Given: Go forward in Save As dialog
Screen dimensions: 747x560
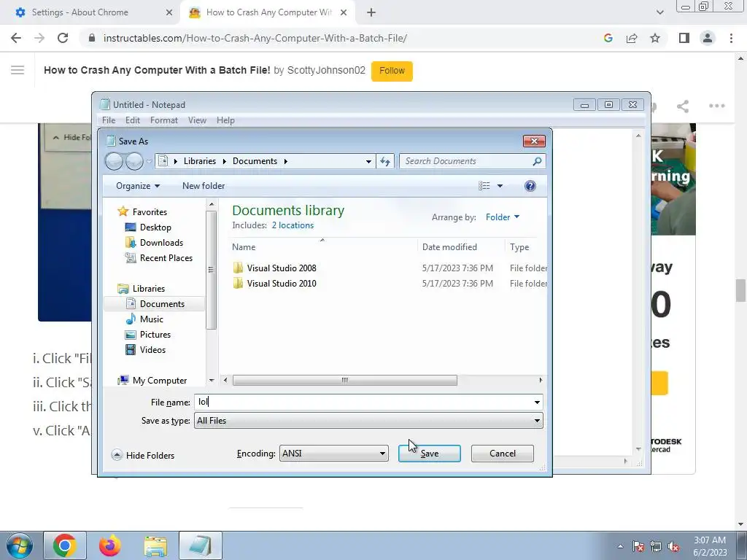Looking at the screenshot, I should pyautogui.click(x=134, y=161).
